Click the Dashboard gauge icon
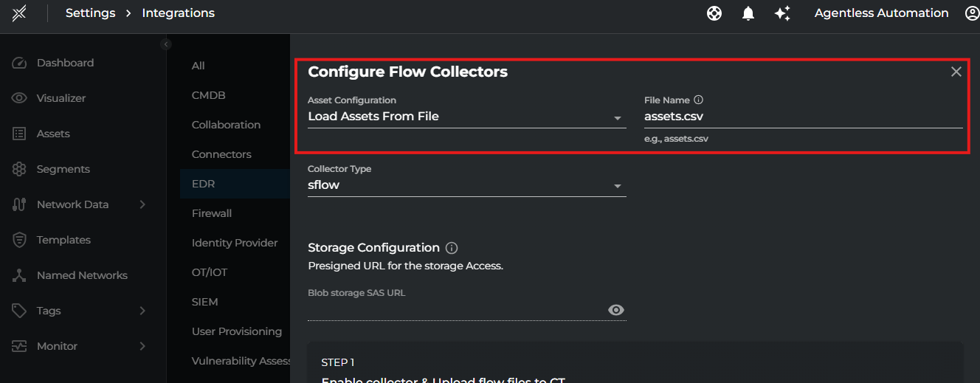The width and height of the screenshot is (980, 383). click(20, 63)
